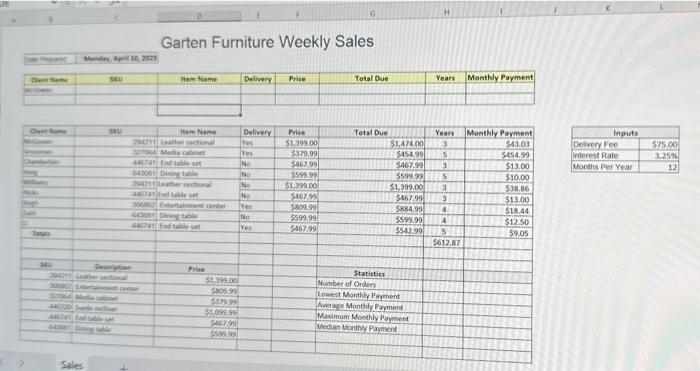Select column F header
The height and width of the screenshot is (371, 700).
(x=297, y=16)
